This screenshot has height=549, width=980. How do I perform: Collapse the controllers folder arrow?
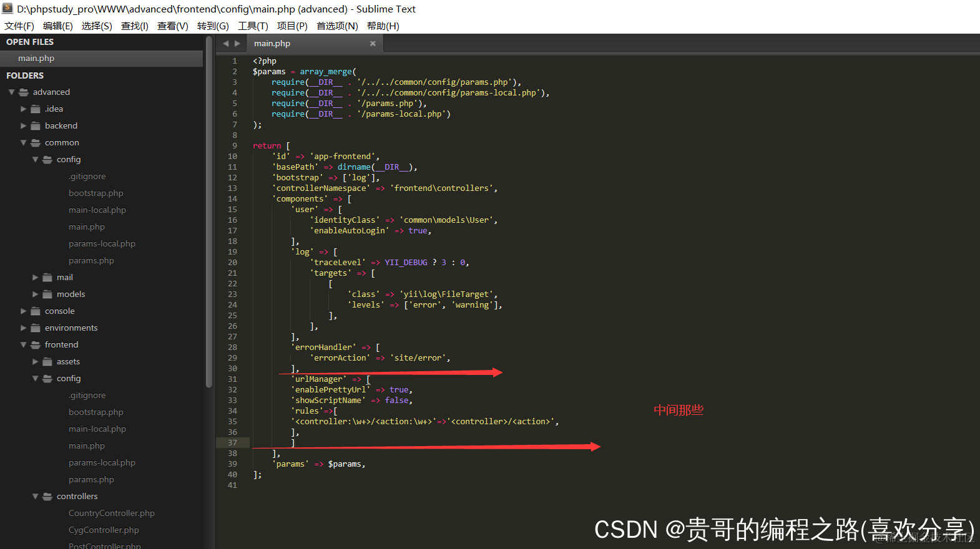click(36, 497)
